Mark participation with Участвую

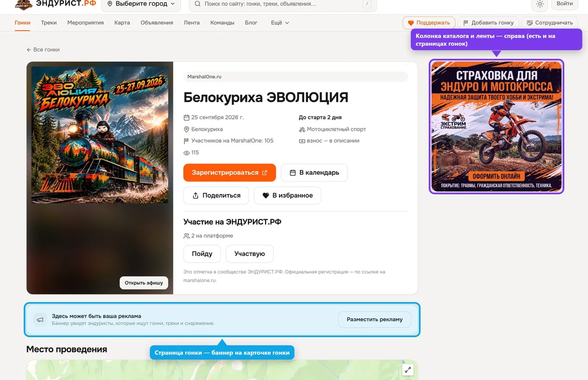click(249, 254)
